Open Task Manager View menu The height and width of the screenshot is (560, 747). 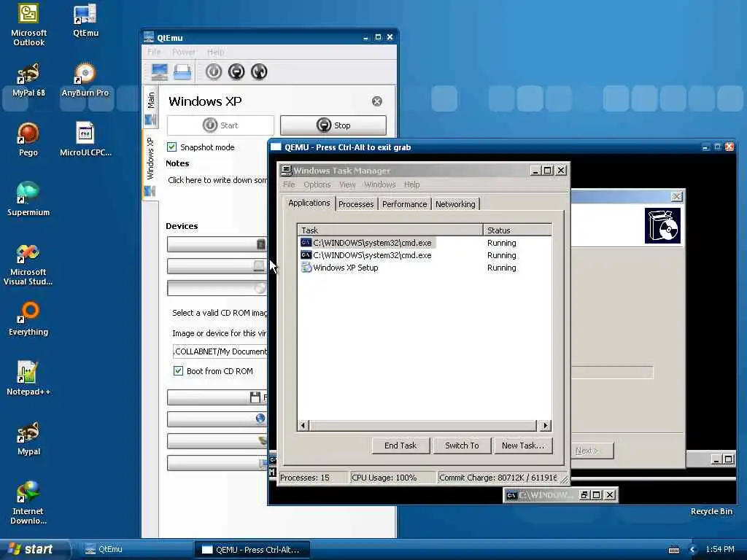[347, 184]
